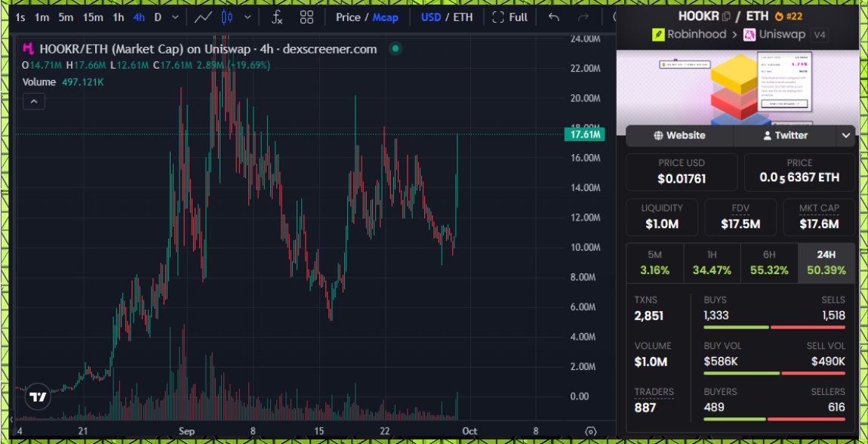The width and height of the screenshot is (868, 444).
Task: Click the LIQUIDITY $1.0M box
Action: pos(662,217)
